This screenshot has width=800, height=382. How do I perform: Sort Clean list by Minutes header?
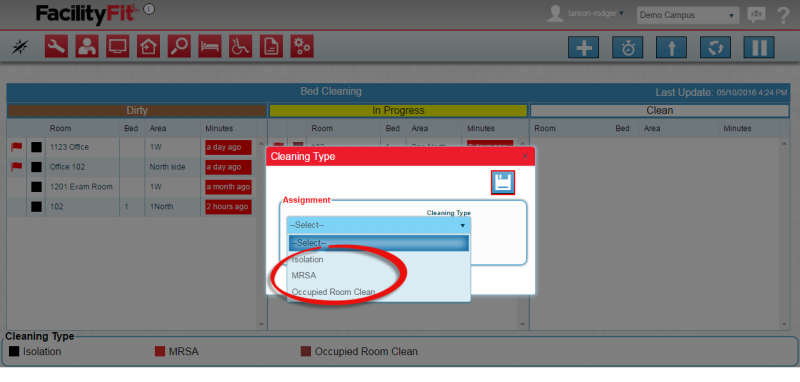point(737,129)
